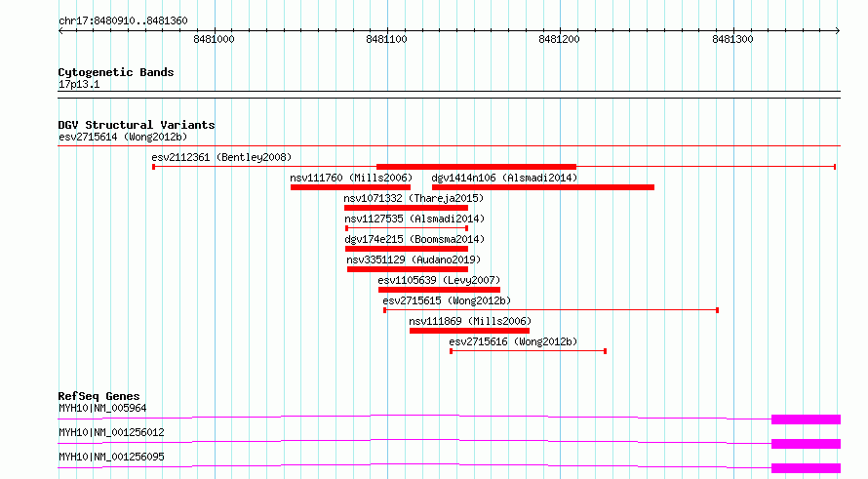Select variant label esv2715614 (Wong2012b)
Screen dimensions: 868x479
pos(123,137)
